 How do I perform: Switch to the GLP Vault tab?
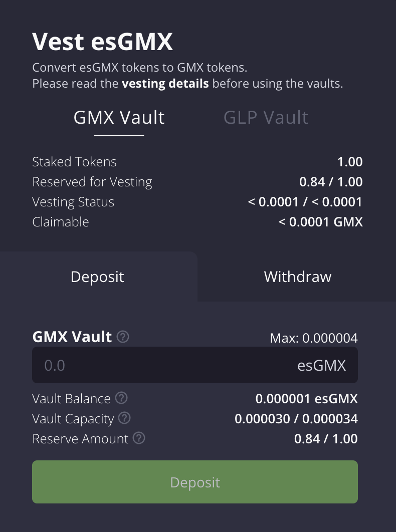266,118
